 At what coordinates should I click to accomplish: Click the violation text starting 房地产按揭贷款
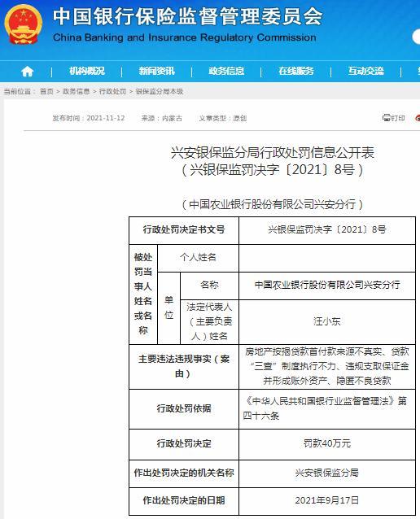(327, 366)
